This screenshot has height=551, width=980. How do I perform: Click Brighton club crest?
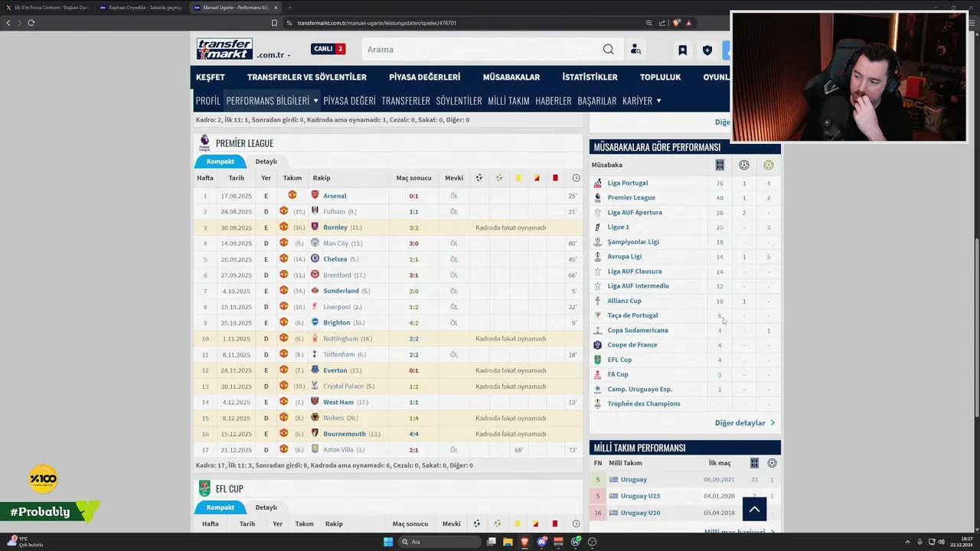click(x=315, y=322)
